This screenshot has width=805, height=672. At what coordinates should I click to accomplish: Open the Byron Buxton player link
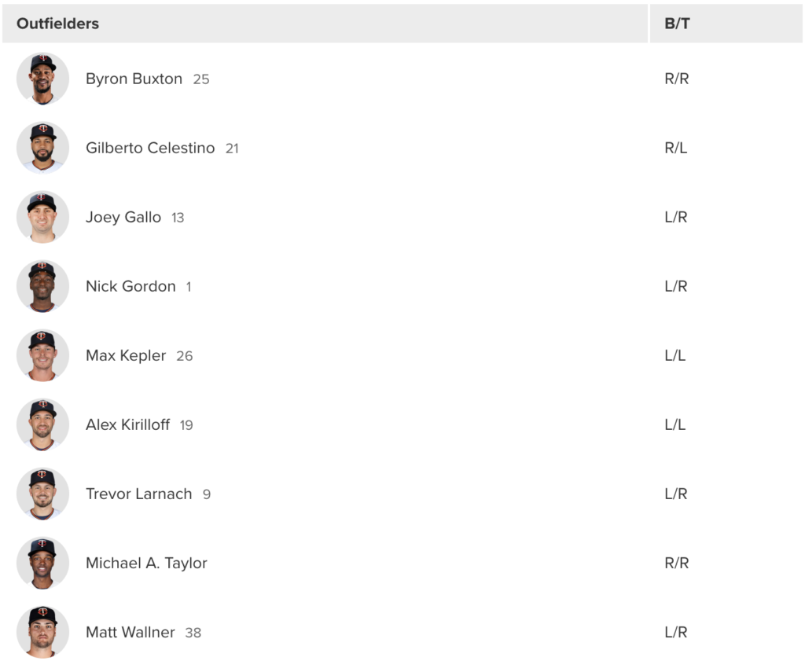(x=134, y=79)
